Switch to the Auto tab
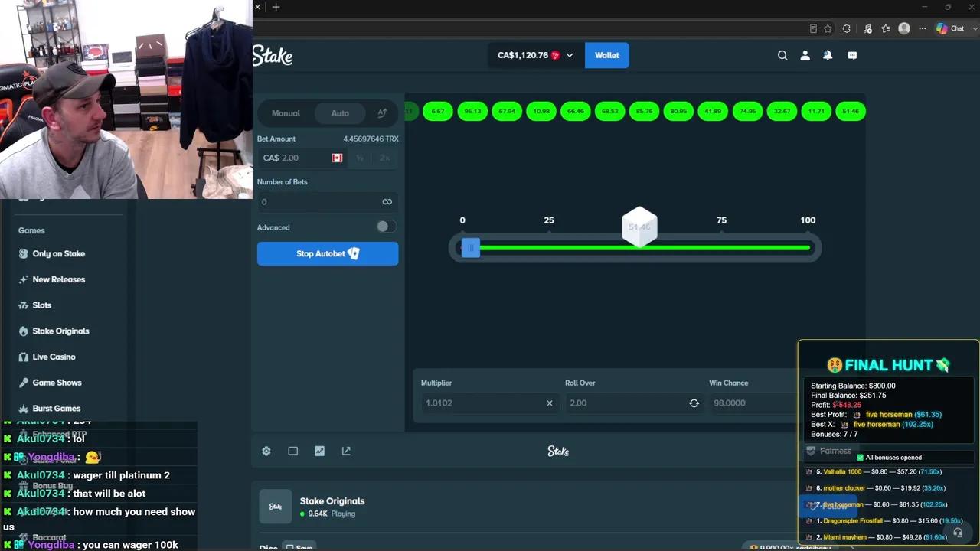Viewport: 980px width, 551px height. point(340,113)
